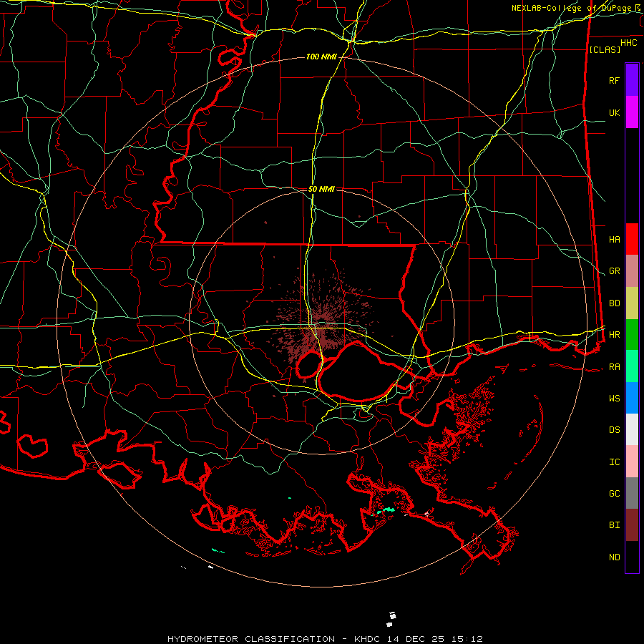Click the ND legend label
644x644 pixels.
(x=614, y=557)
